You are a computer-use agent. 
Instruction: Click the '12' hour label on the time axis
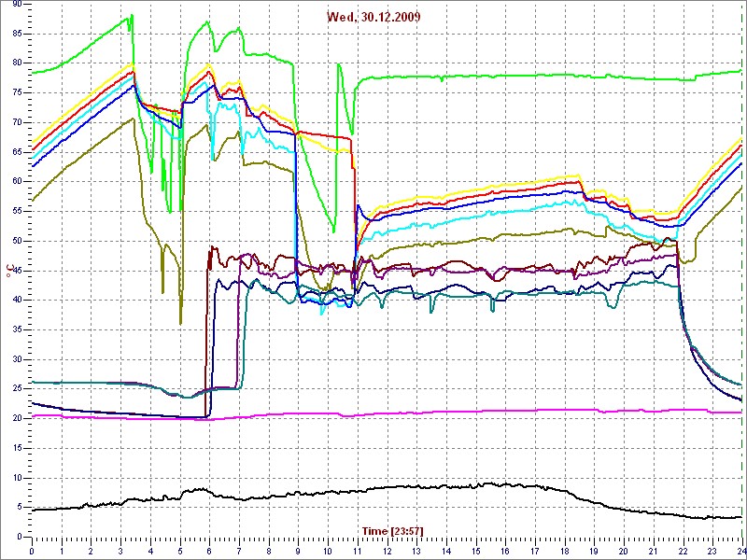[x=387, y=551]
